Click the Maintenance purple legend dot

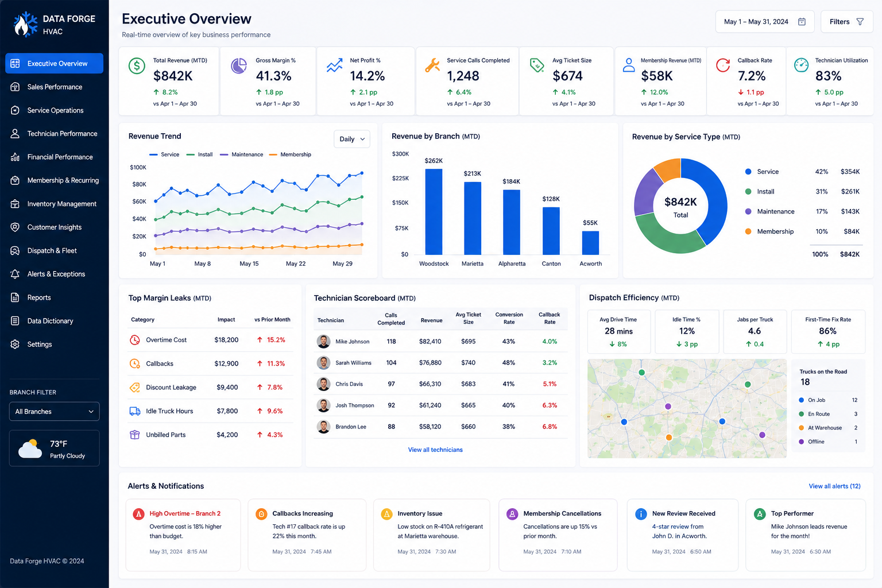coord(748,211)
